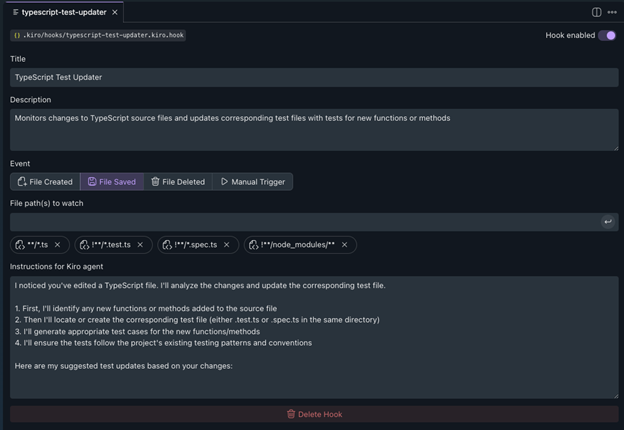Select the File Deleted event
Screen dimensions: 624x430
[x=177, y=182]
